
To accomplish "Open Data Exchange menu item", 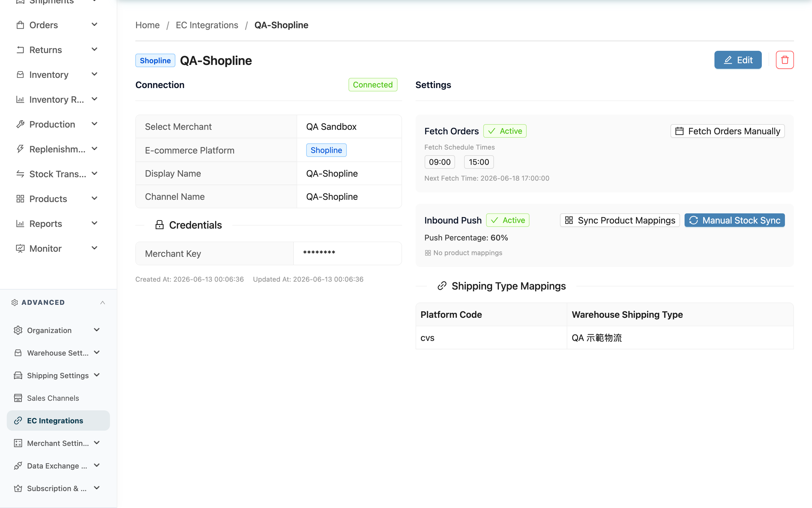I will tap(58, 466).
